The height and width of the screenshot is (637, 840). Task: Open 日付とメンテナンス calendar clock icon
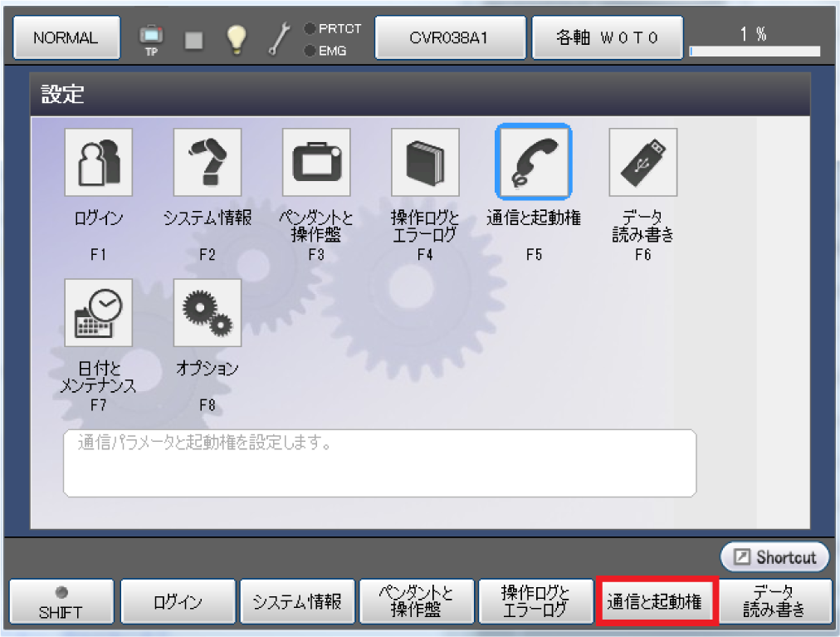click(98, 312)
